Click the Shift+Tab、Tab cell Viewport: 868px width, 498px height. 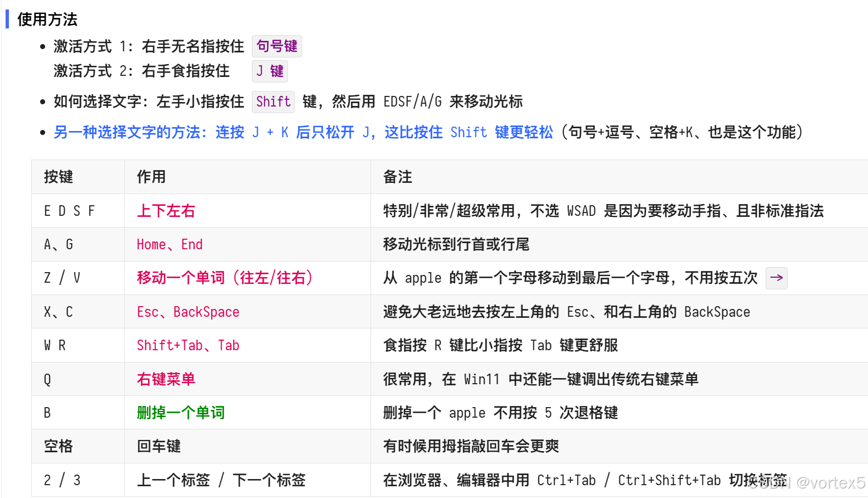[x=247, y=345]
